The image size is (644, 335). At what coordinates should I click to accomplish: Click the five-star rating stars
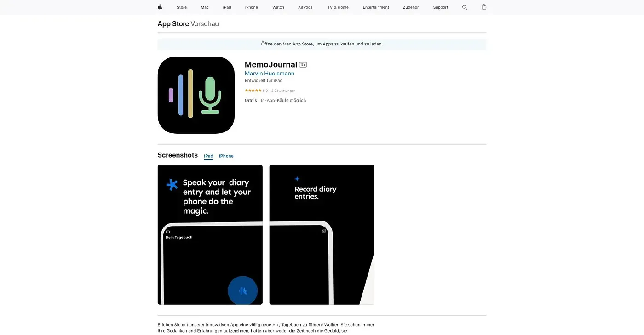[253, 91]
